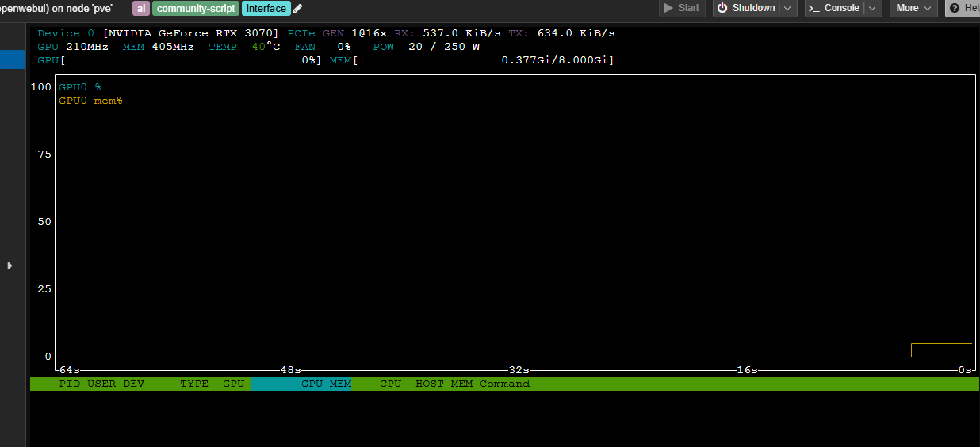Open the Console dropdown arrow
Image resolution: width=980 pixels, height=447 pixels.
pos(872,8)
